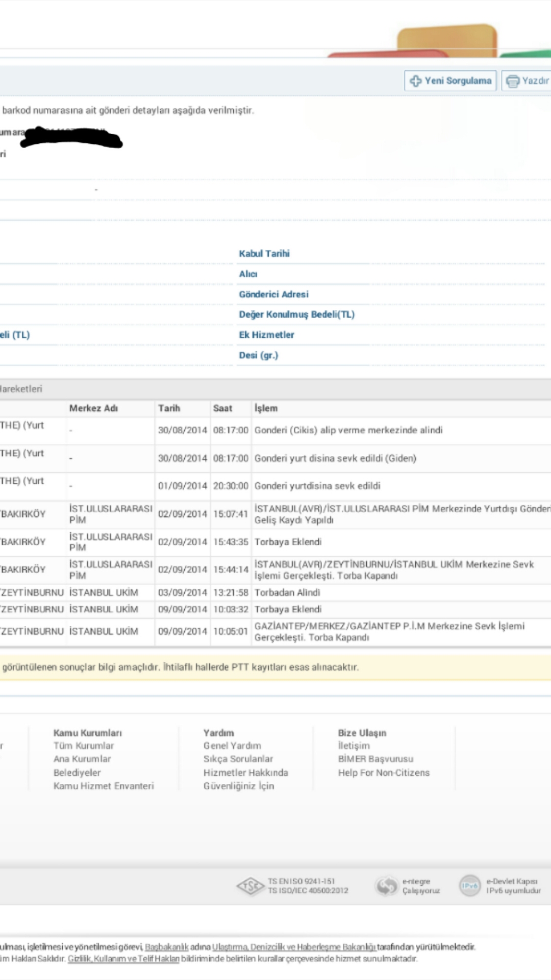The width and height of the screenshot is (551, 980).
Task: Click the Merkez Adı column header
Action: pyautogui.click(x=93, y=408)
